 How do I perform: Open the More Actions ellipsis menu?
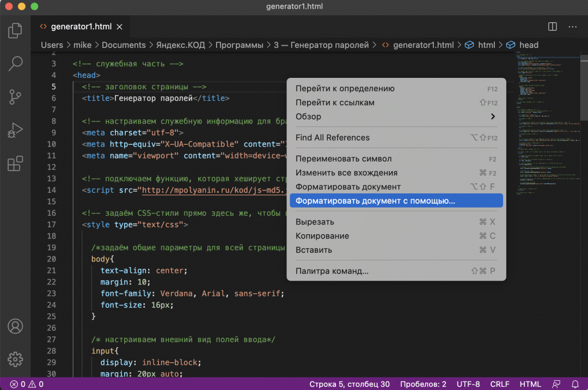572,27
